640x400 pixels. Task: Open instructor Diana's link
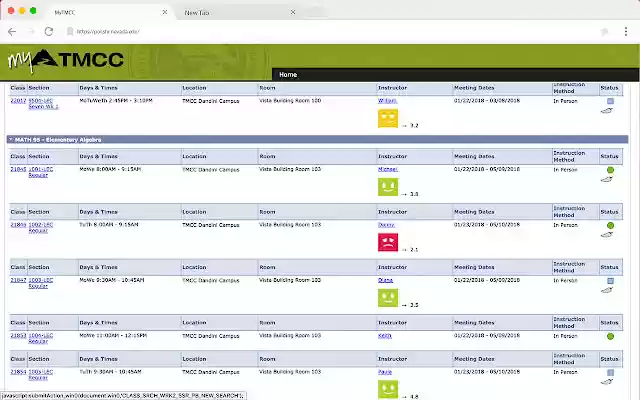[x=385, y=280]
